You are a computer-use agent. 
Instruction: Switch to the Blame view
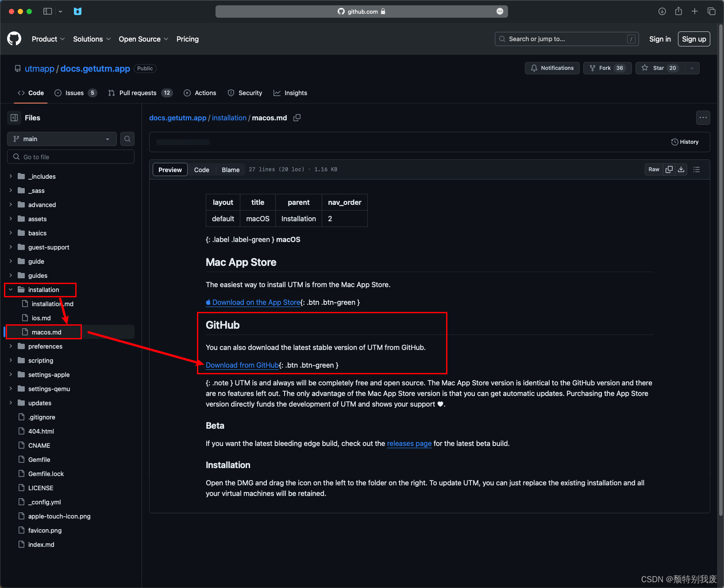231,170
